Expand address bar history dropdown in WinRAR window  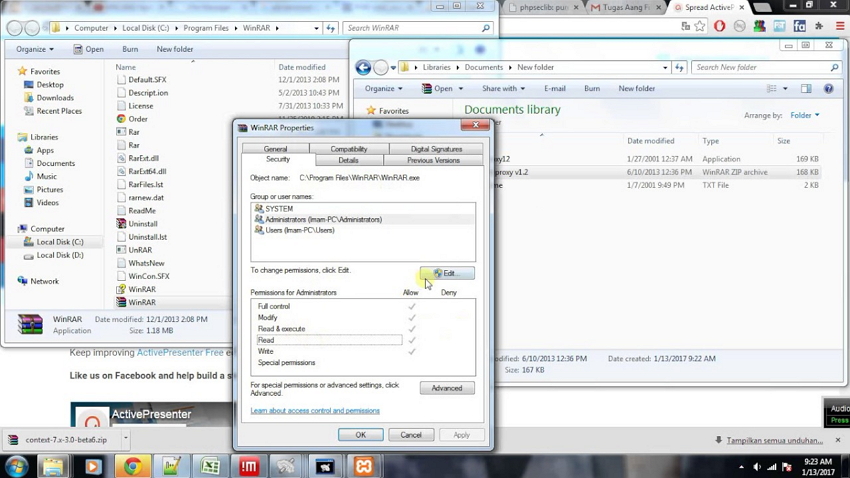click(317, 28)
